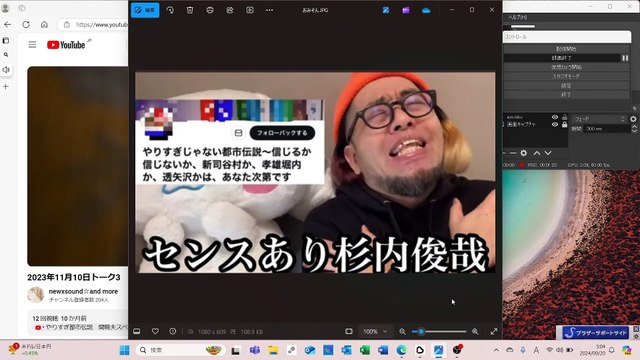Screen dimensions: 640x360
Task: Open the three-dots more menu in Photos
Action: point(269,10)
